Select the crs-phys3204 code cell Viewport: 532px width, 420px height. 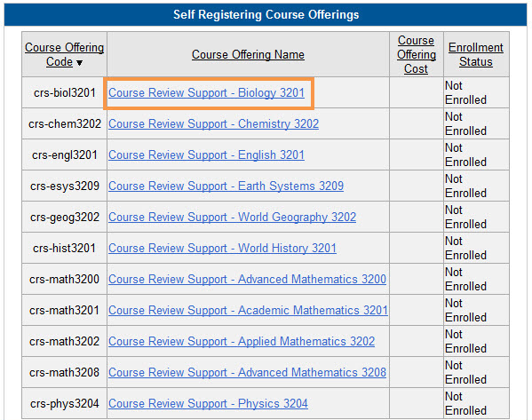coord(65,403)
